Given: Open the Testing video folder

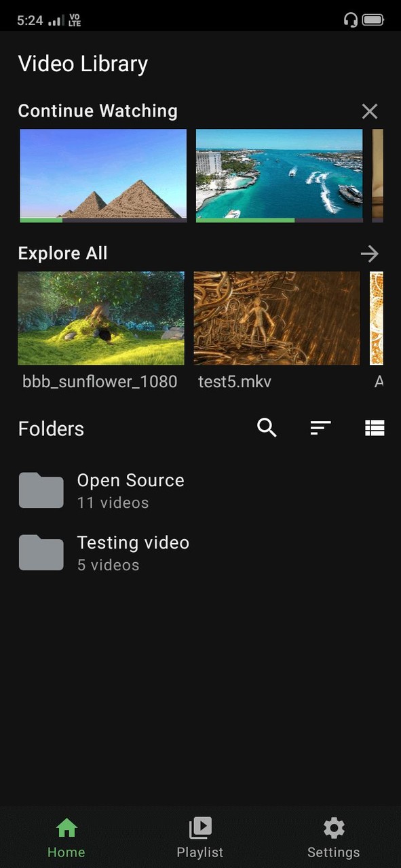Looking at the screenshot, I should point(133,552).
